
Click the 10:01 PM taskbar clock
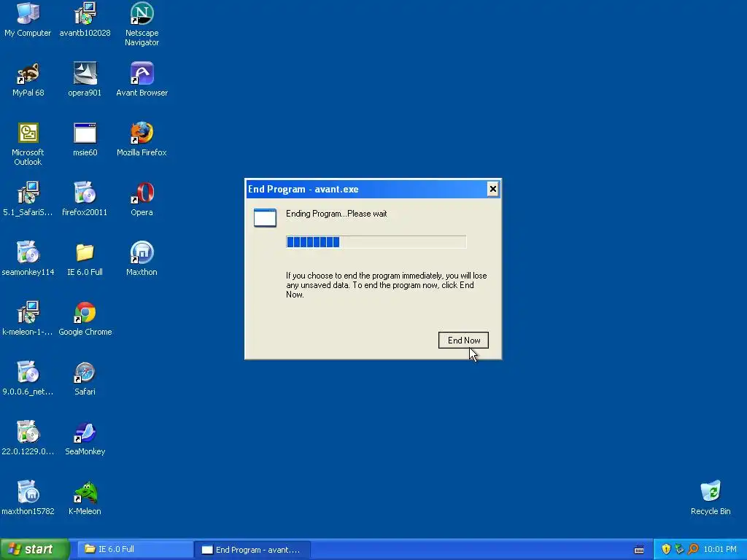click(x=720, y=549)
